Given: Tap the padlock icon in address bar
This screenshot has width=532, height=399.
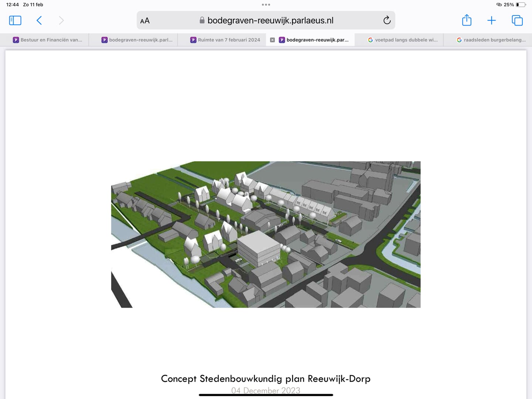Looking at the screenshot, I should (x=202, y=20).
